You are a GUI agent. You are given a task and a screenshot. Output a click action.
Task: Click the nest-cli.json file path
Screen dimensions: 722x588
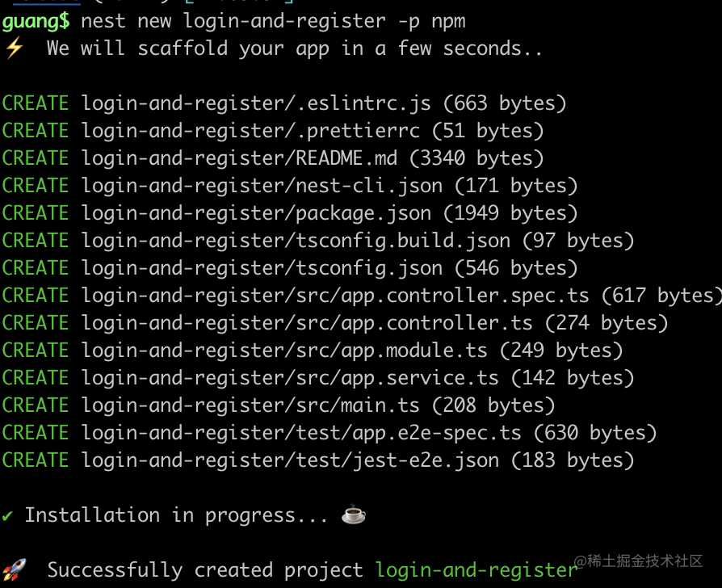(x=262, y=186)
